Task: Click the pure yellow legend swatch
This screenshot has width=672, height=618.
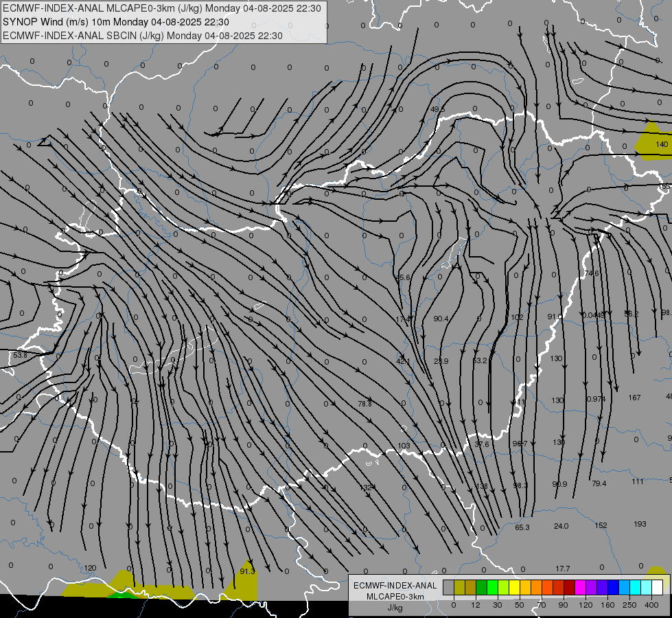Action: (x=515, y=588)
